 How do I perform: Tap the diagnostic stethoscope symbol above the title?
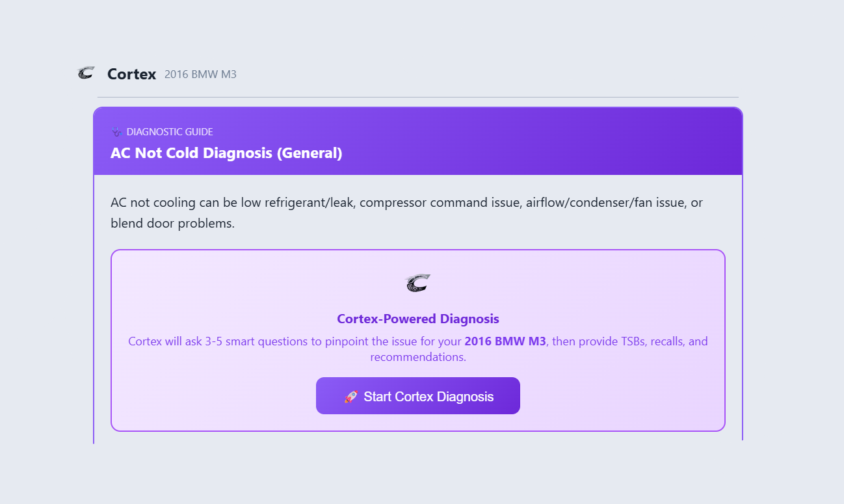(116, 131)
